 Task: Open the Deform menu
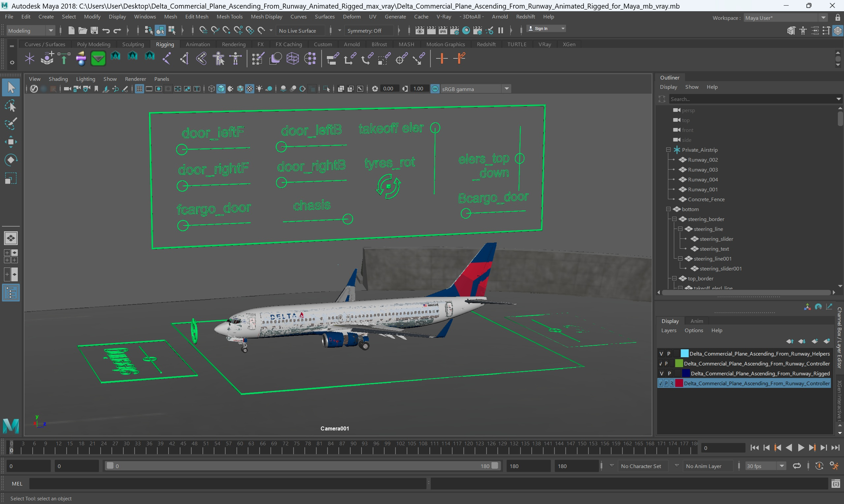coord(352,16)
